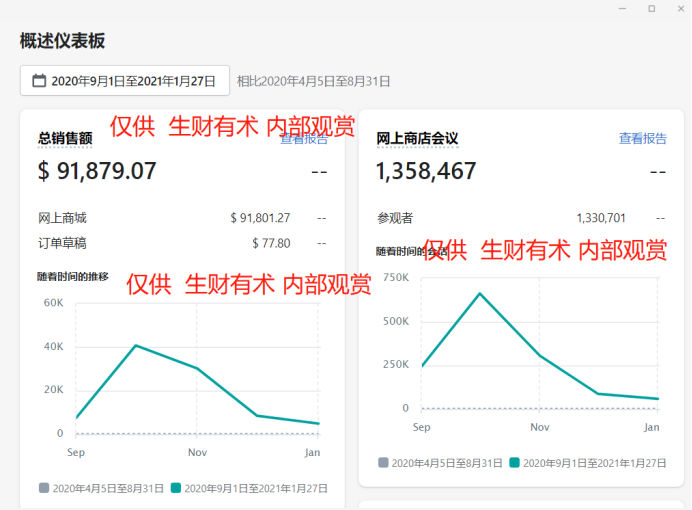Select the total sales value $ 91,879.07

(97, 171)
